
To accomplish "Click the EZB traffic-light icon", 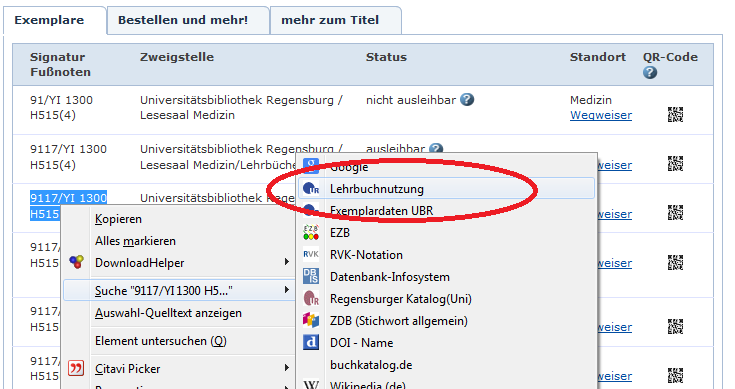I will point(311,232).
